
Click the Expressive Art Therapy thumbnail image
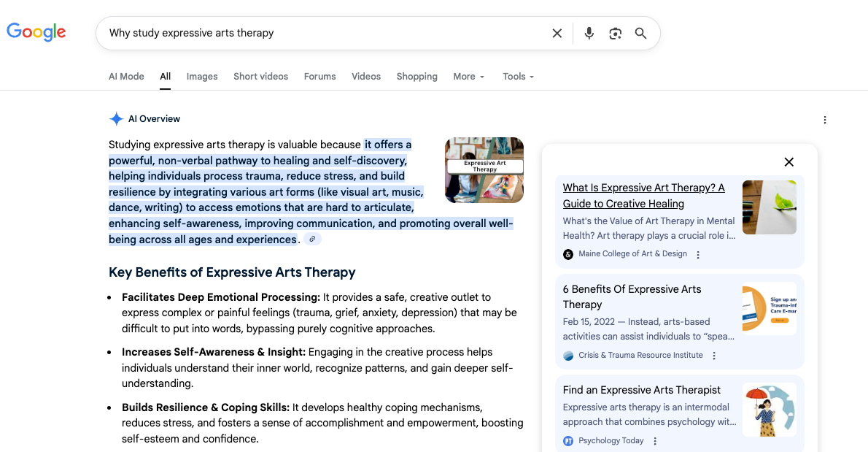pos(484,169)
